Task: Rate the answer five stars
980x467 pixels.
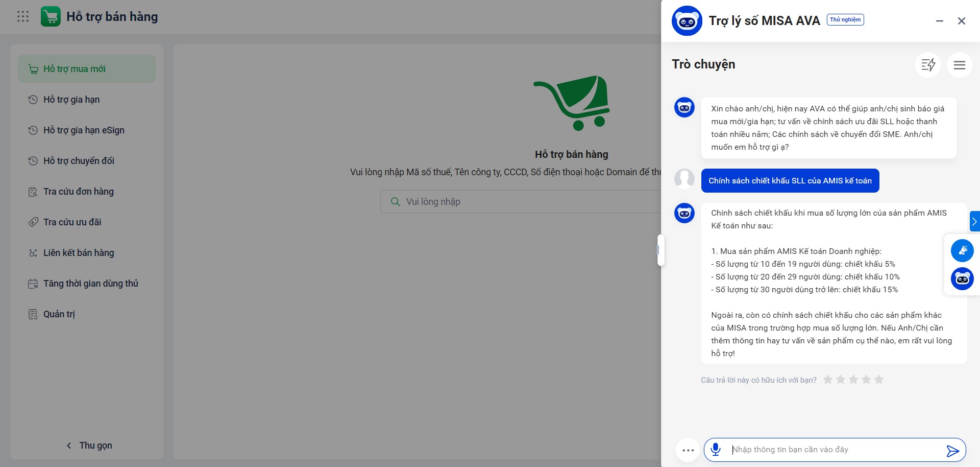Action: (878, 380)
